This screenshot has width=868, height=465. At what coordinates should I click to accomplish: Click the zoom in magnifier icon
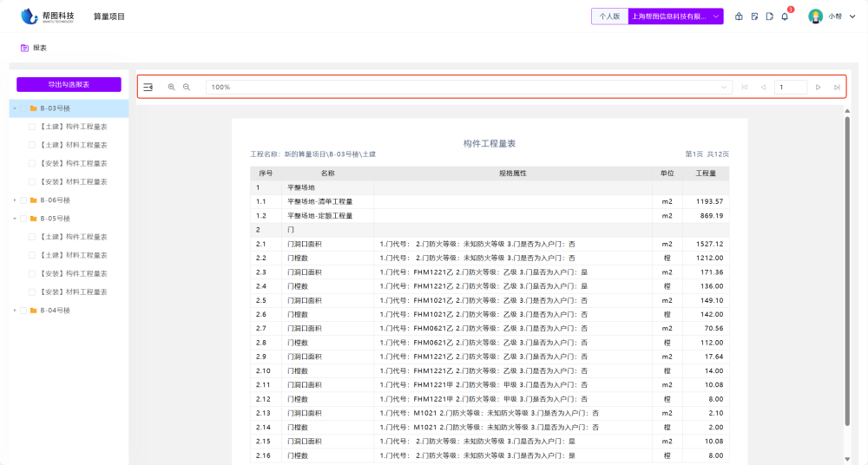click(171, 87)
